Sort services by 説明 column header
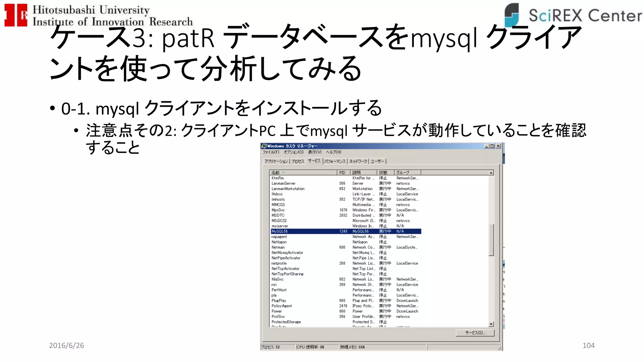Screen dimensions: 644x362 click(x=364, y=173)
